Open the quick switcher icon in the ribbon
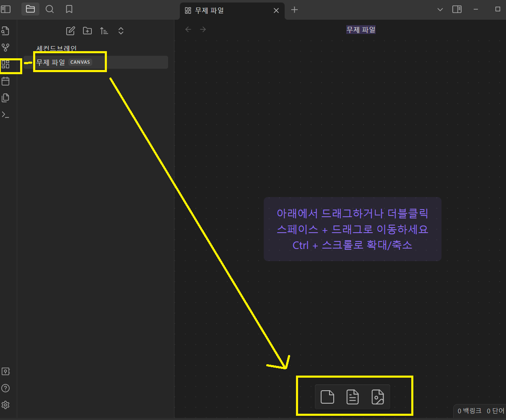 (5, 31)
